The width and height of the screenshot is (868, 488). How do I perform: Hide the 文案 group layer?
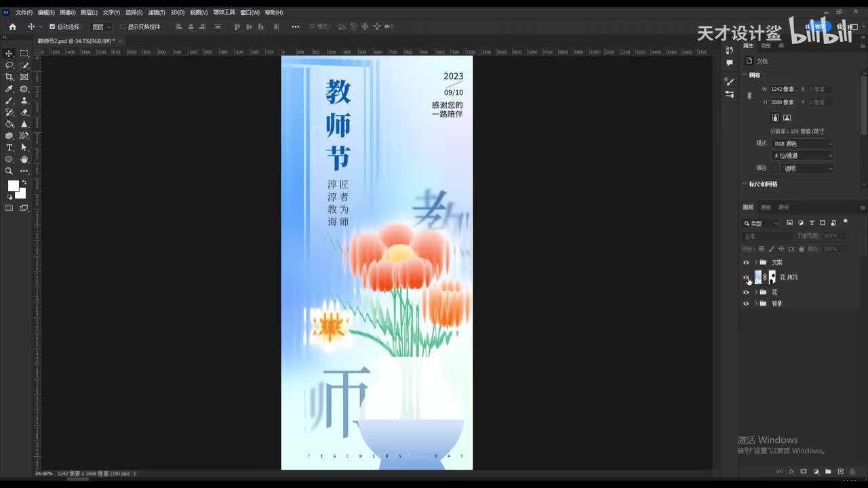[746, 262]
